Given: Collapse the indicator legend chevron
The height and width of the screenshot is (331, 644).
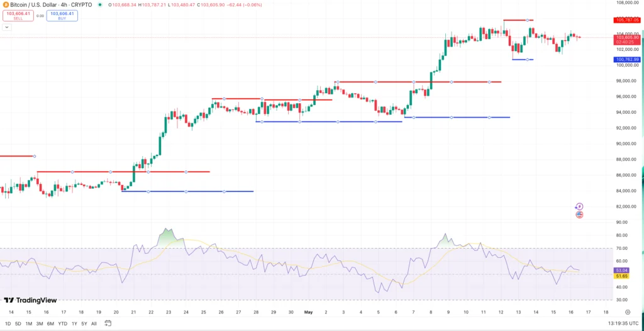Looking at the screenshot, I should tap(6, 27).
